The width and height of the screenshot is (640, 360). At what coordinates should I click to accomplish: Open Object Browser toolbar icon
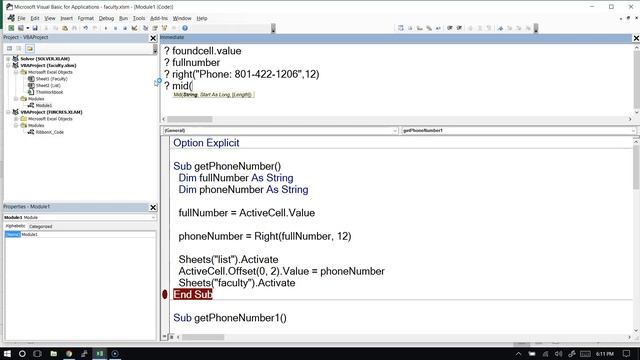[164, 28]
